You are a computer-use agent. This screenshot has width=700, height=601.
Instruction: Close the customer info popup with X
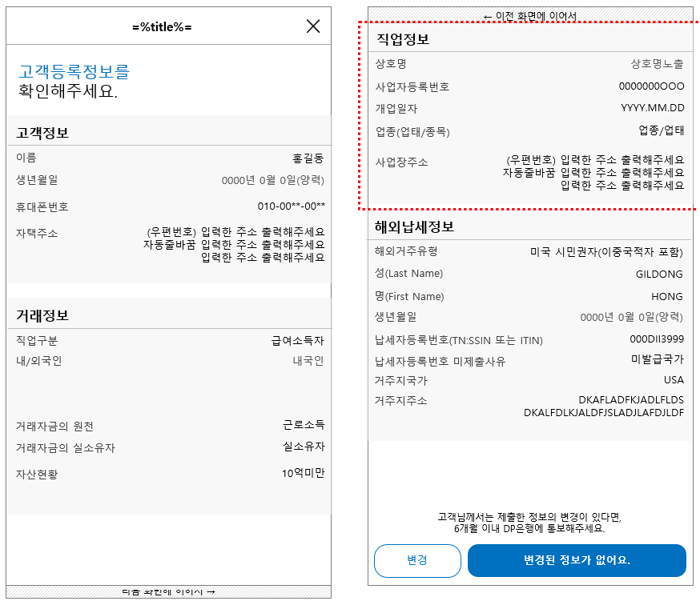click(x=315, y=25)
